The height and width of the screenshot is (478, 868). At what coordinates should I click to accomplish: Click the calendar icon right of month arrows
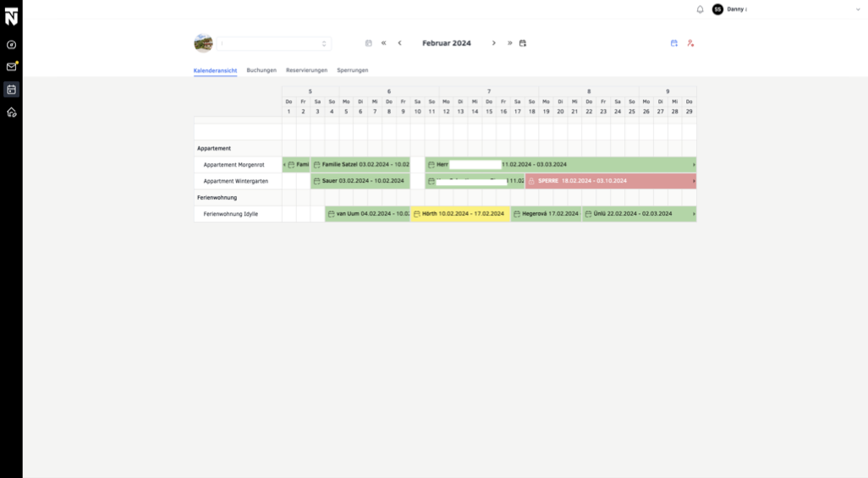(523, 43)
